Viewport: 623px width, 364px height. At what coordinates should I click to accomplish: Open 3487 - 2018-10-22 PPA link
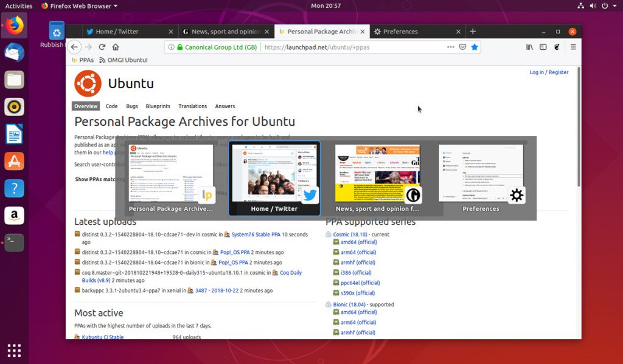click(x=217, y=290)
